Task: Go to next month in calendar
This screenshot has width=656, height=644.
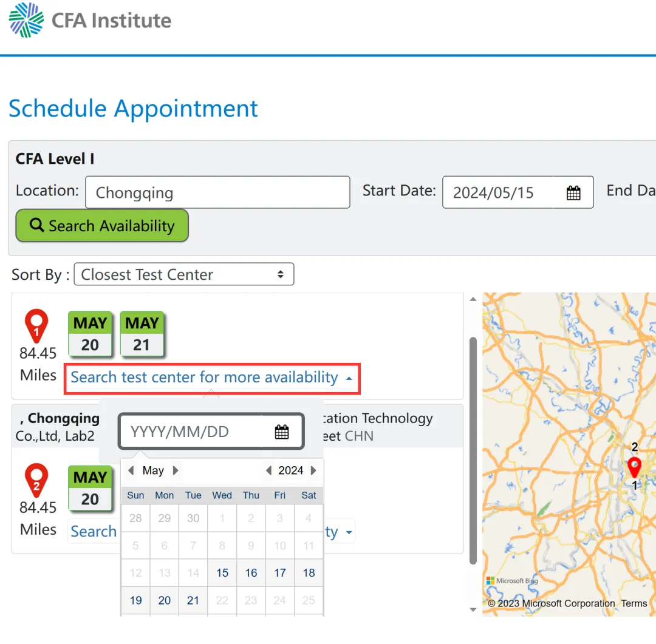Action: click(x=176, y=470)
